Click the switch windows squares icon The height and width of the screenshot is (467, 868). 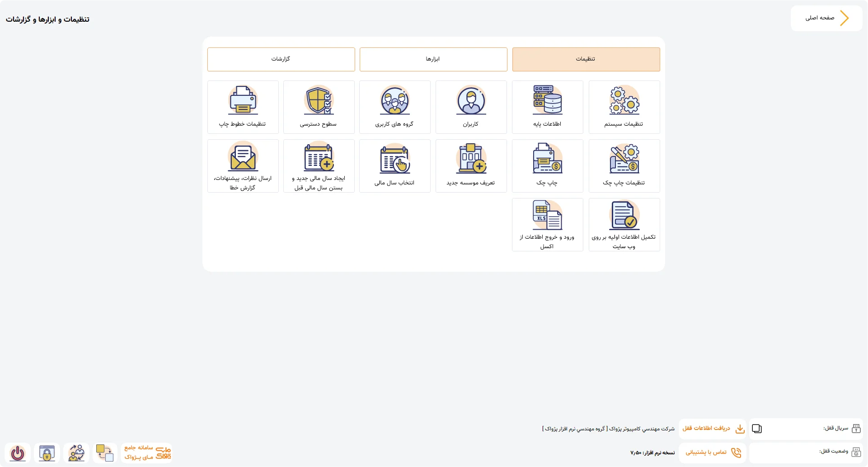(x=105, y=453)
